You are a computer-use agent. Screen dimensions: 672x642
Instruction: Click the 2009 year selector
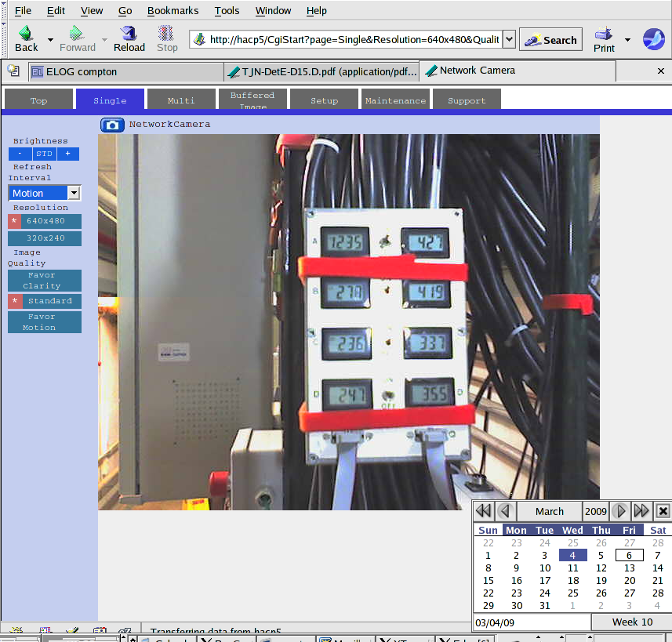(x=596, y=512)
